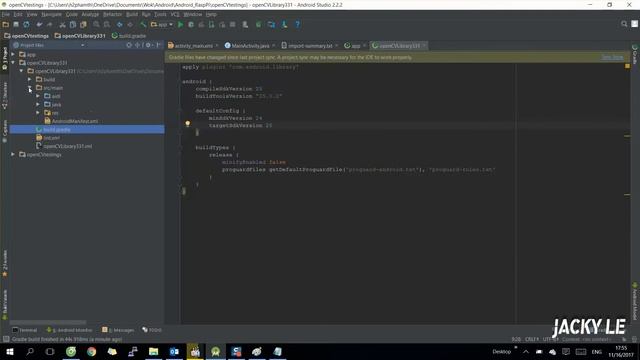Switch to import-summary.txt tab
The image size is (640, 360).
pos(309,46)
